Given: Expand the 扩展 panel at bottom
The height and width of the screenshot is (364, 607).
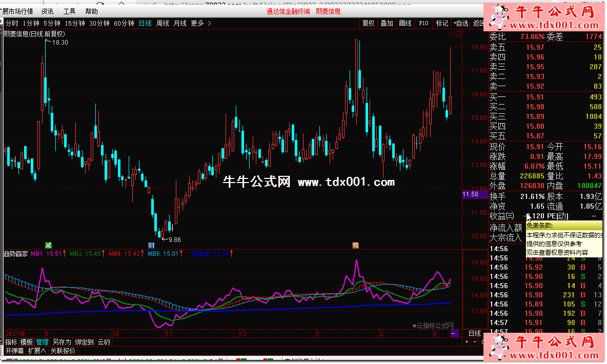Looking at the screenshot, I should [36, 351].
